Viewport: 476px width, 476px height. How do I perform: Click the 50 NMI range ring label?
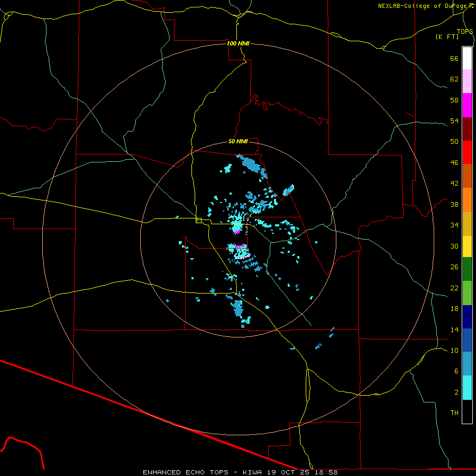tap(238, 141)
